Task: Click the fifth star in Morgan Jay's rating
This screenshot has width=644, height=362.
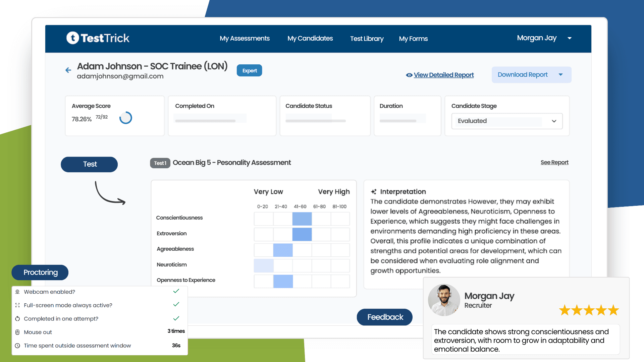Action: pos(613,310)
